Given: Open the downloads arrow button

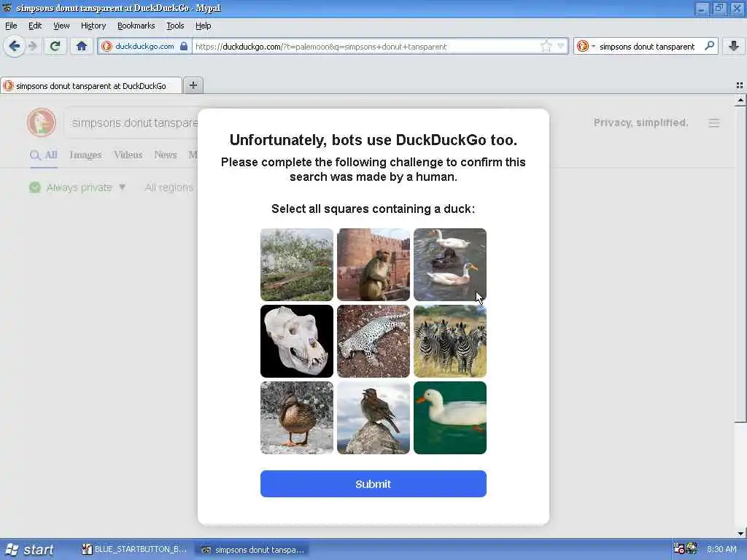Looking at the screenshot, I should pos(734,46).
